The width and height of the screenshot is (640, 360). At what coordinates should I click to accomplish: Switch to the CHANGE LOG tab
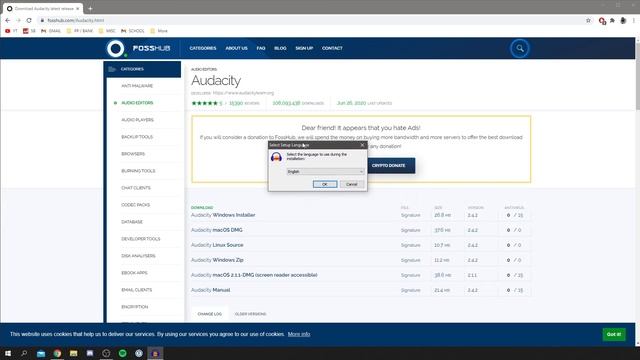209,314
